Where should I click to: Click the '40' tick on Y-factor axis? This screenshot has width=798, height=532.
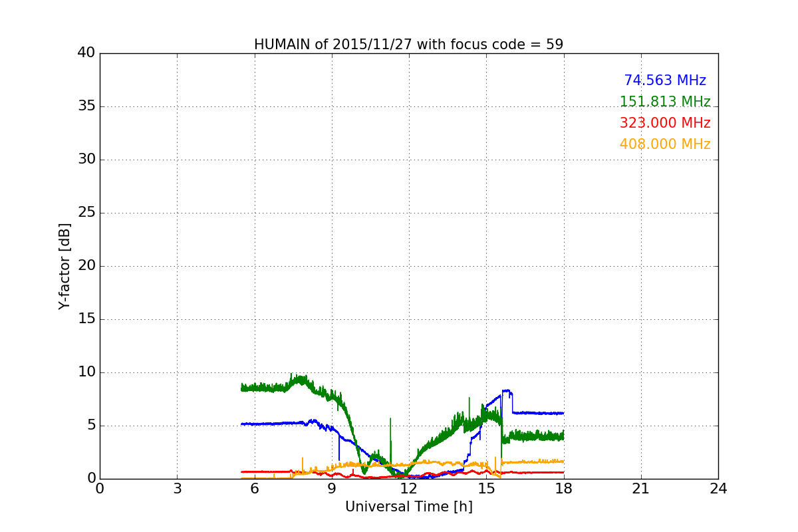tap(86, 53)
